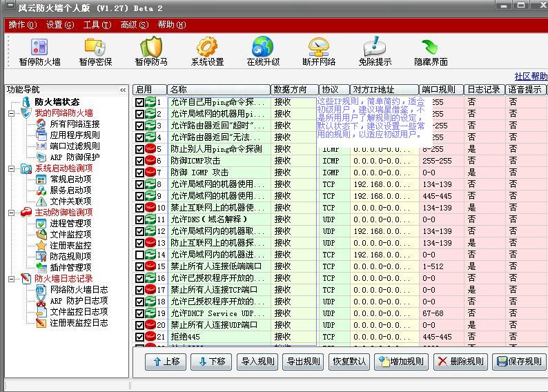Sort by 名称 column header

point(219,90)
